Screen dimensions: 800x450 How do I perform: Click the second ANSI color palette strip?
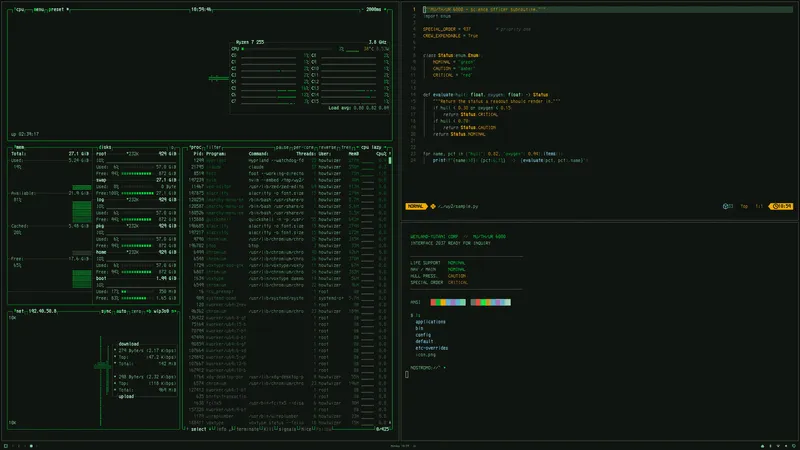tap(490, 302)
